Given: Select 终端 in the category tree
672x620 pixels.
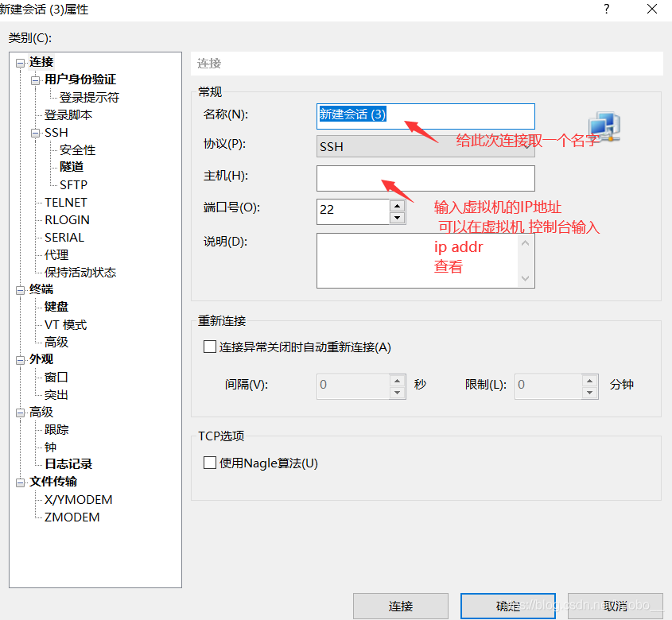Looking at the screenshot, I should pos(41,289).
